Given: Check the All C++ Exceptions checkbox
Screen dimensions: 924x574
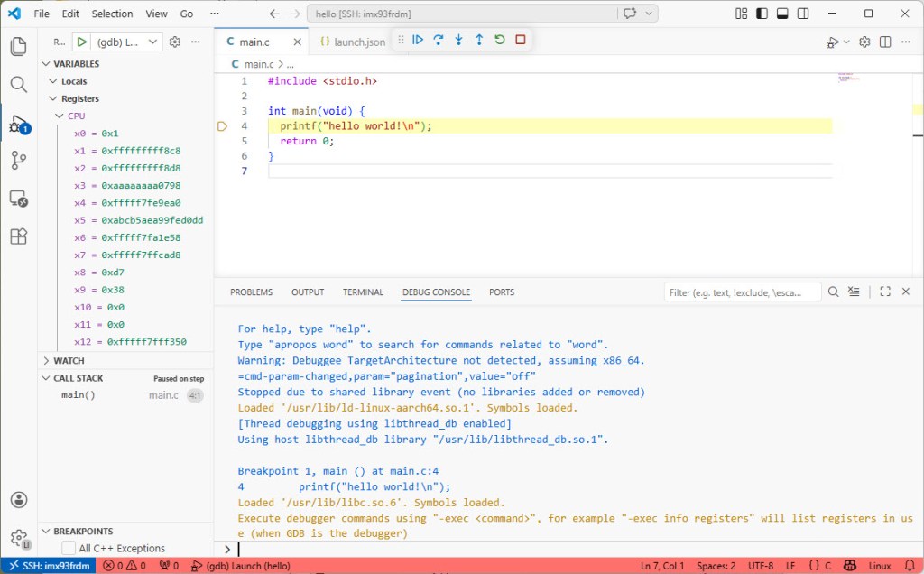Looking at the screenshot, I should click(69, 548).
